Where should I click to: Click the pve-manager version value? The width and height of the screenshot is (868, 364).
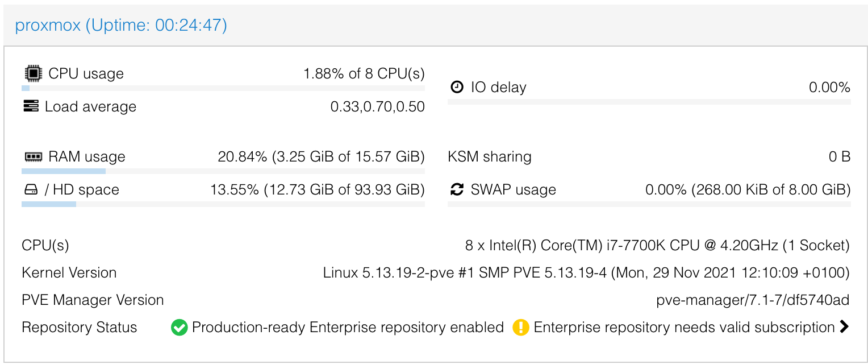pyautogui.click(x=753, y=300)
